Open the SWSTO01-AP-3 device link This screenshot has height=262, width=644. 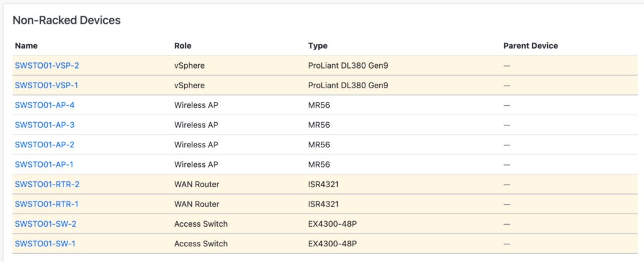click(45, 125)
